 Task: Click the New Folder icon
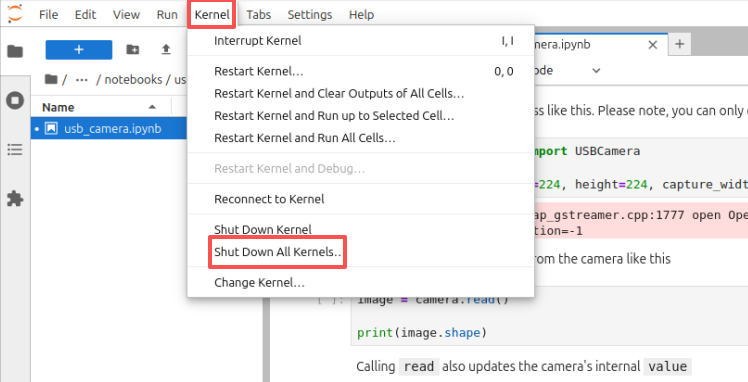[133, 50]
